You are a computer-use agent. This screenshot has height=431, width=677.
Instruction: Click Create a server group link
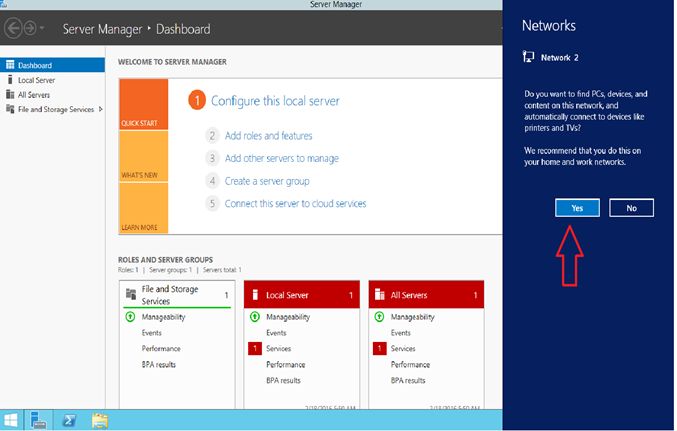tap(267, 181)
